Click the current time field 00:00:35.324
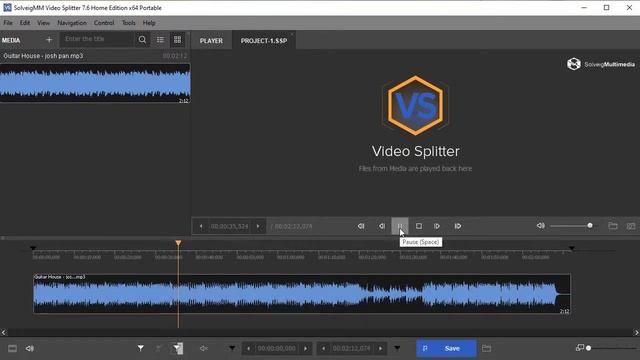Viewport: 640px width, 360px height. [229, 226]
